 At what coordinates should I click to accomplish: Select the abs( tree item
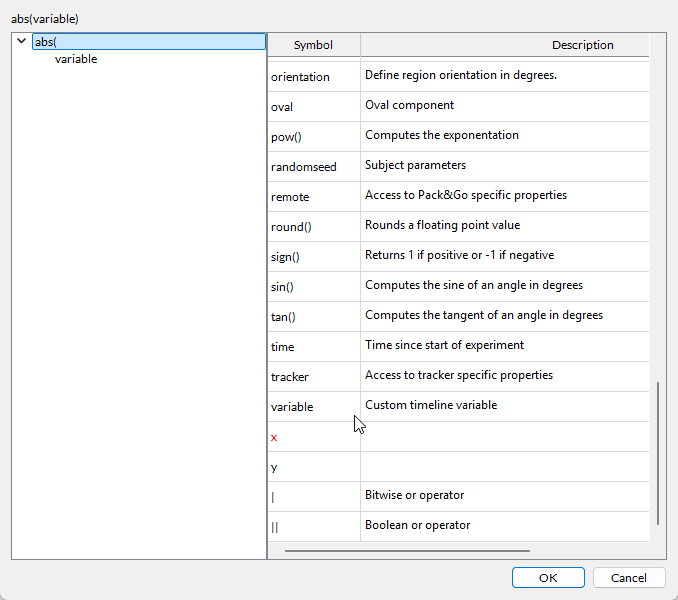45,42
